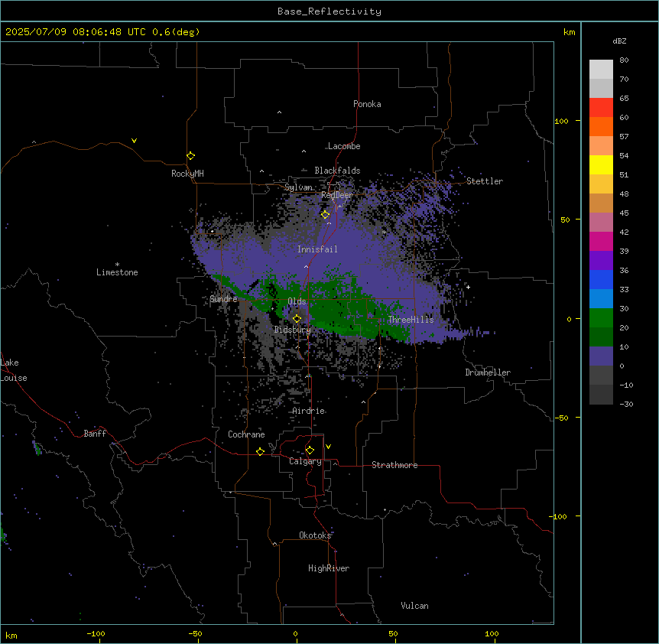The image size is (659, 644).
Task: Pick the red 60-65 dBZ swatch
Action: [x=601, y=108]
